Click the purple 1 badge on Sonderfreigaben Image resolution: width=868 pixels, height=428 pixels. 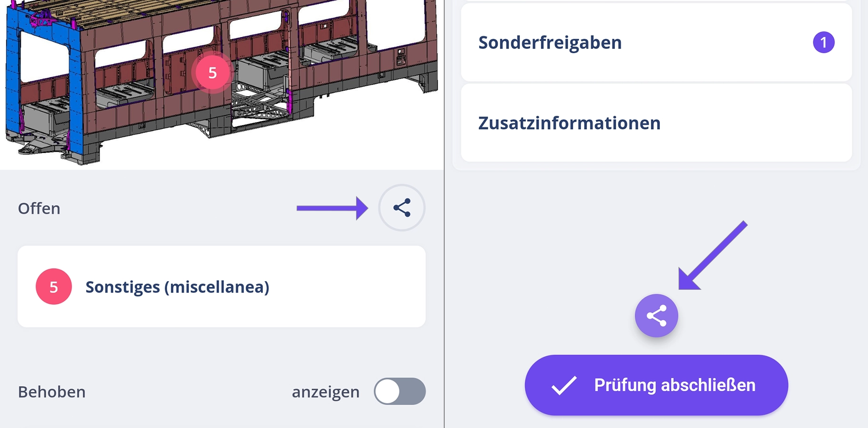pyautogui.click(x=823, y=42)
